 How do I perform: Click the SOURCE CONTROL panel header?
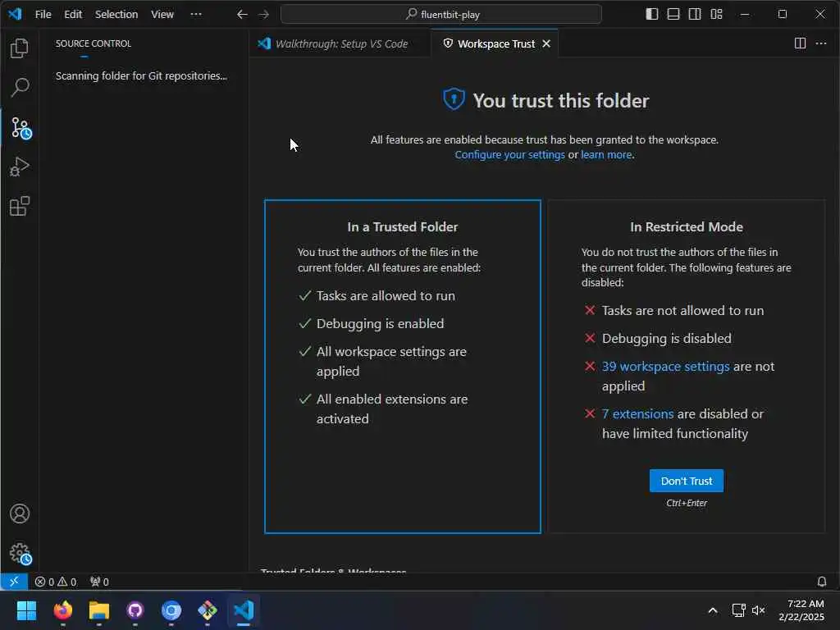(x=94, y=43)
